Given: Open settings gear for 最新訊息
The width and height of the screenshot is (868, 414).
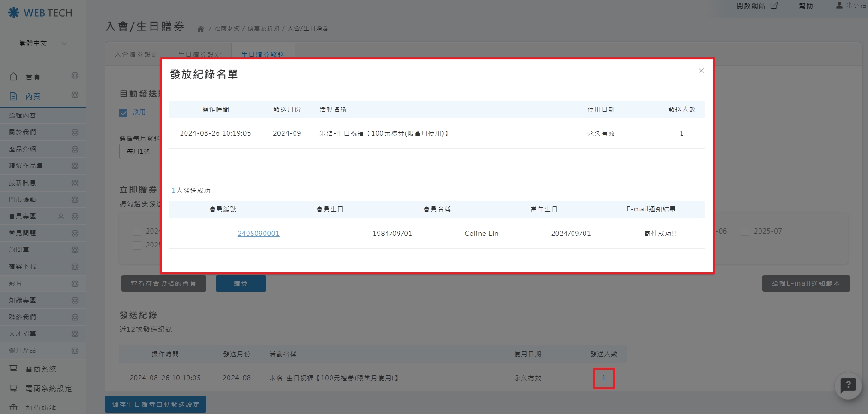Looking at the screenshot, I should tap(75, 183).
